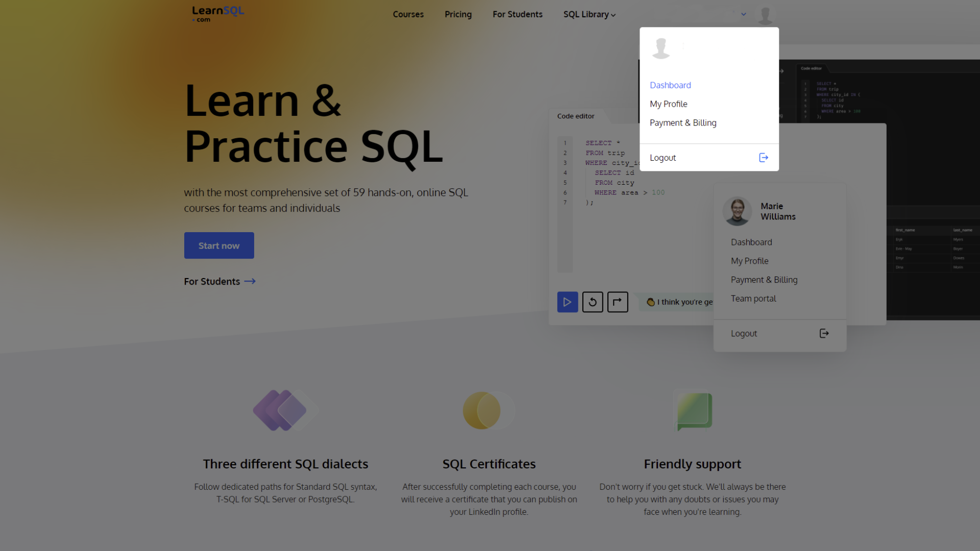Open Team portal in Marie Williams panel

pos(753,299)
